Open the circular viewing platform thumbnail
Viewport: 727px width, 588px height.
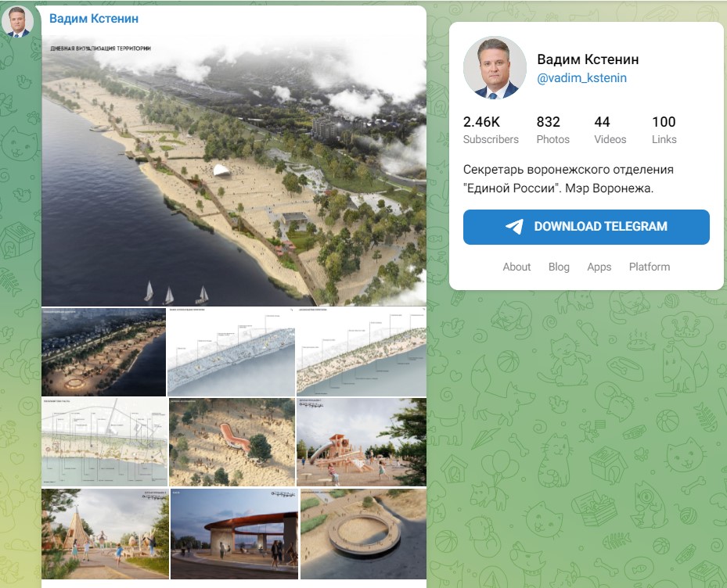363,533
